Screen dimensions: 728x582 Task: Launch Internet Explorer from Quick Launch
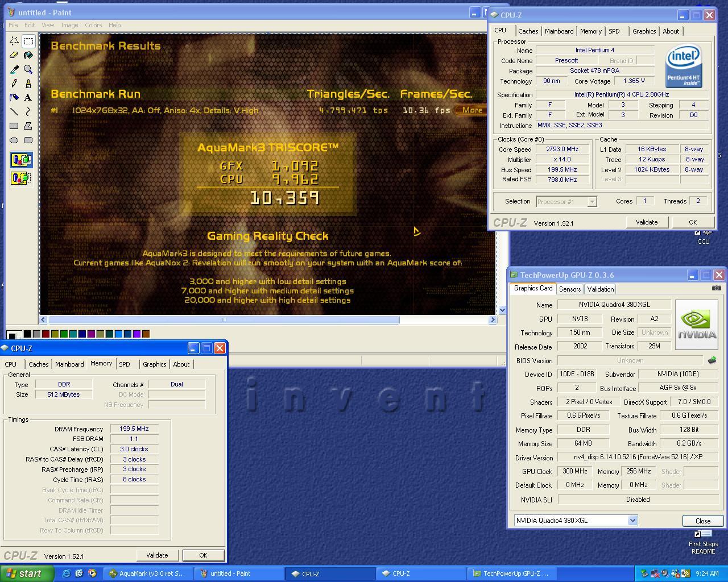tap(66, 573)
